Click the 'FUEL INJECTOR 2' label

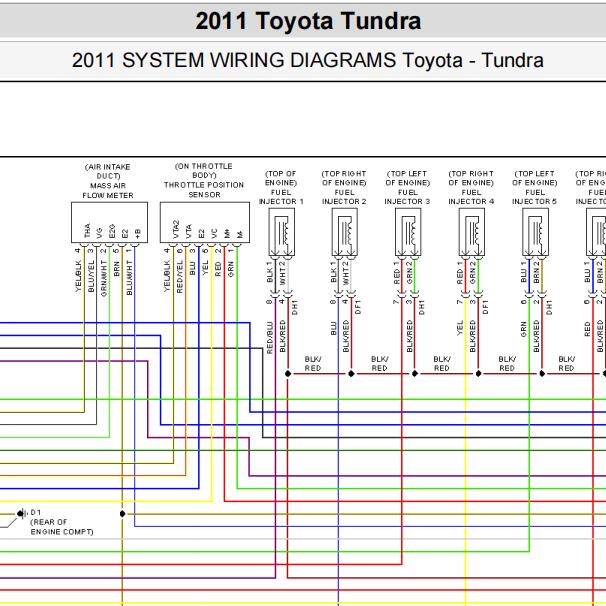pyautogui.click(x=344, y=197)
